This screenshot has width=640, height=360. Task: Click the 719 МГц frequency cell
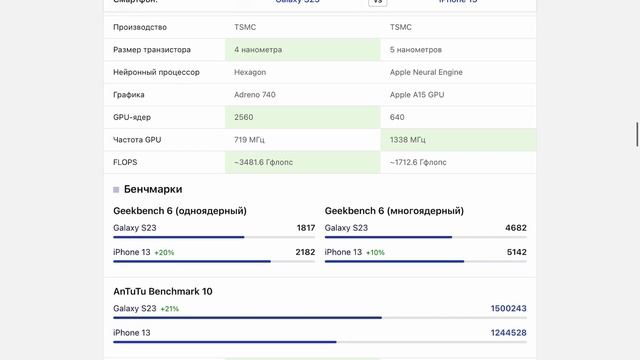click(x=303, y=140)
